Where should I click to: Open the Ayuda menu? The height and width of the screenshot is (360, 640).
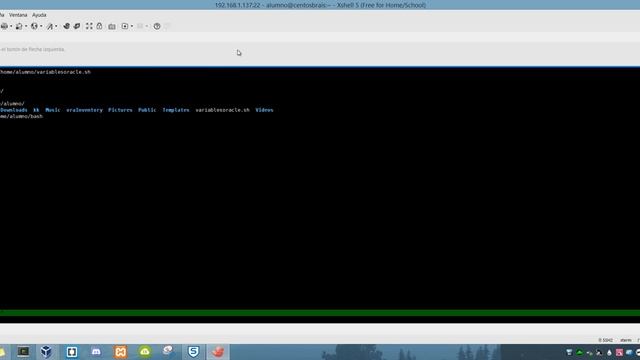(39, 15)
